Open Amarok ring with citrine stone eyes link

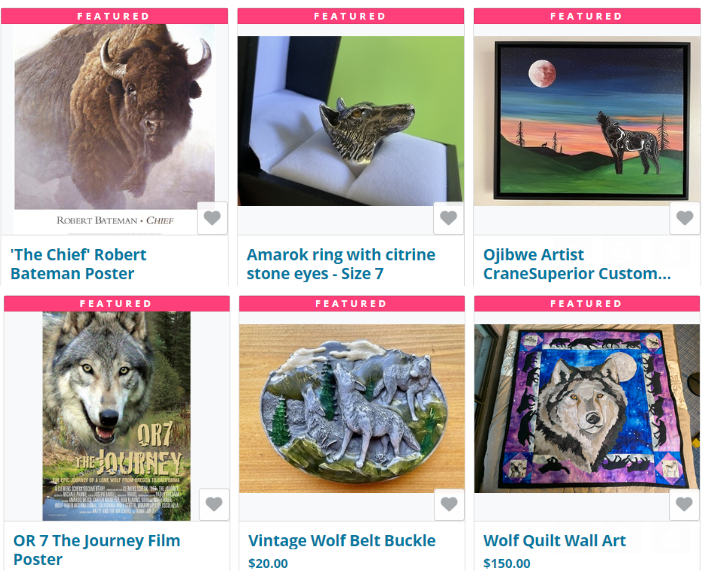(x=341, y=264)
